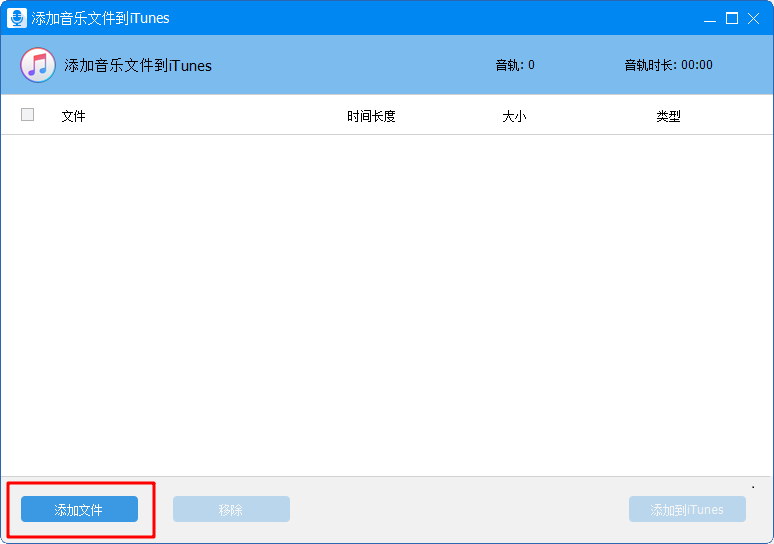
Task: Click the 音轨: 0 counter label
Action: point(515,65)
